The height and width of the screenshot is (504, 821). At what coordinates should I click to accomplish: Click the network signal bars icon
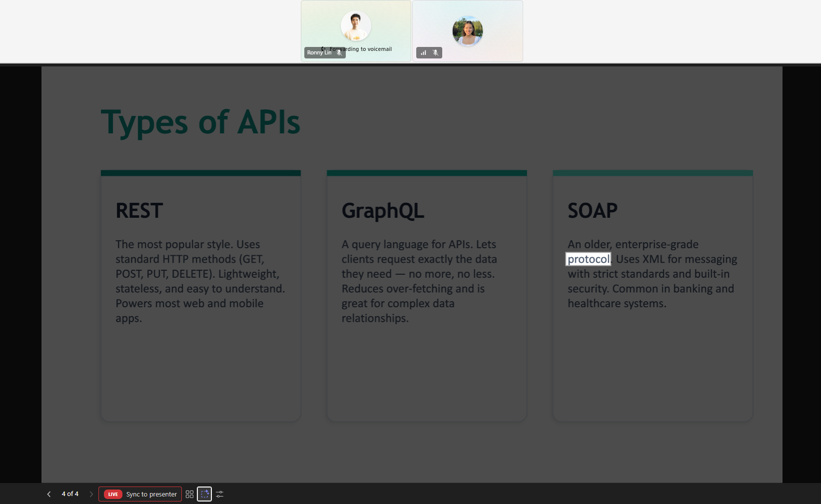(423, 52)
